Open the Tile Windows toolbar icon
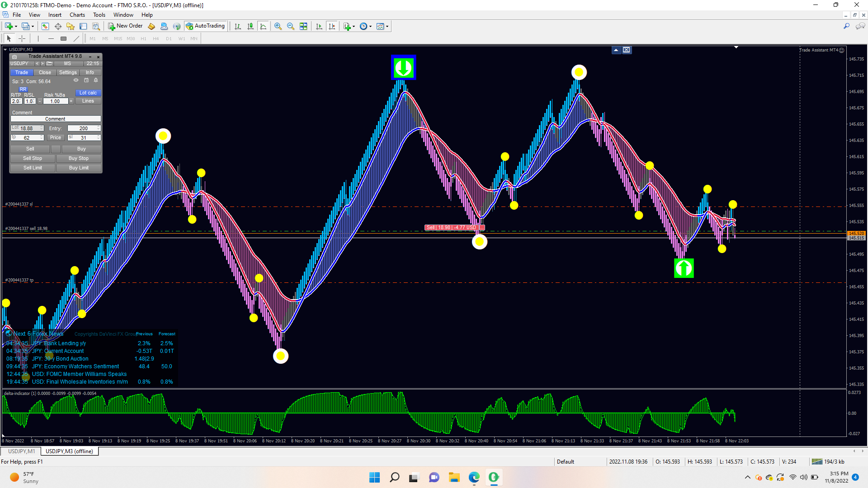This screenshot has height=488, width=868. tap(303, 26)
